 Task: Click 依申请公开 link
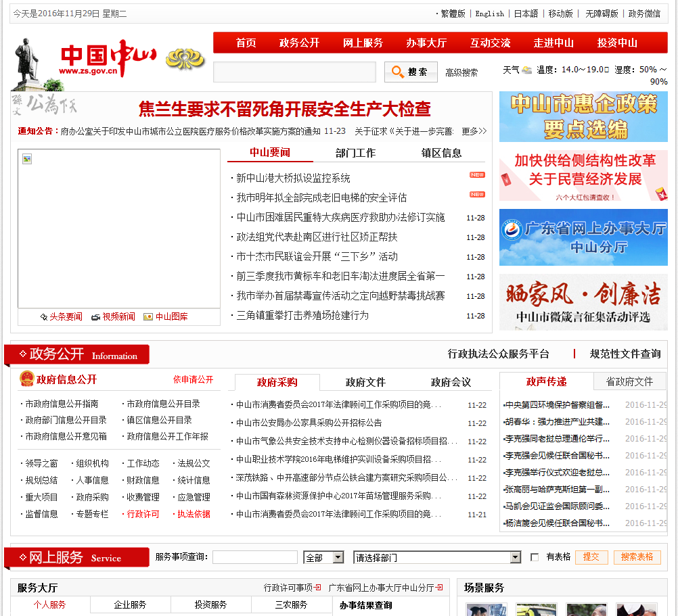pyautogui.click(x=193, y=379)
